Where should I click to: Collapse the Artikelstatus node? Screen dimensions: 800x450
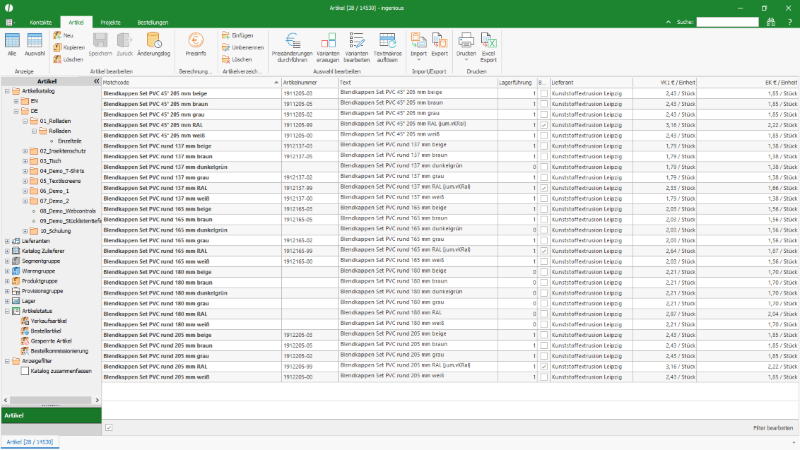coord(7,311)
